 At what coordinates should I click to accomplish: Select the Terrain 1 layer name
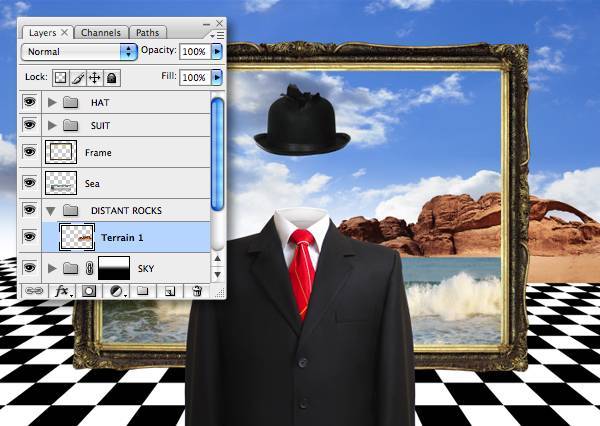click(x=122, y=238)
